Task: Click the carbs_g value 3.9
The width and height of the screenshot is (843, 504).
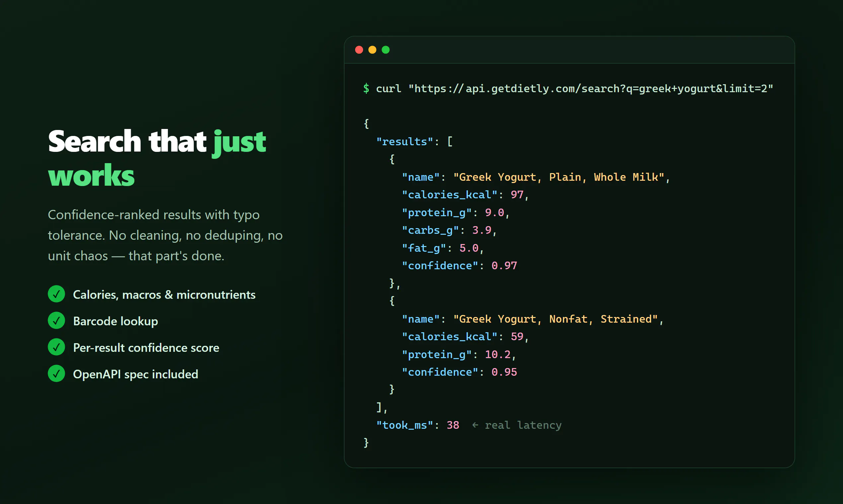Action: (482, 230)
